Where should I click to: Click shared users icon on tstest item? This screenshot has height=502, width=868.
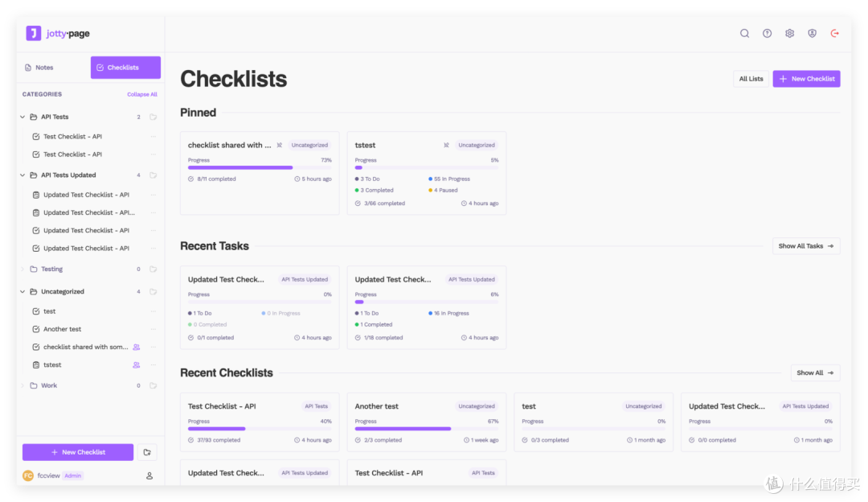136,364
